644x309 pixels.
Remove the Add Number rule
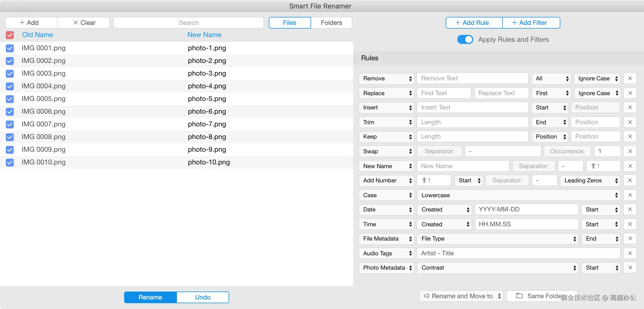point(630,181)
